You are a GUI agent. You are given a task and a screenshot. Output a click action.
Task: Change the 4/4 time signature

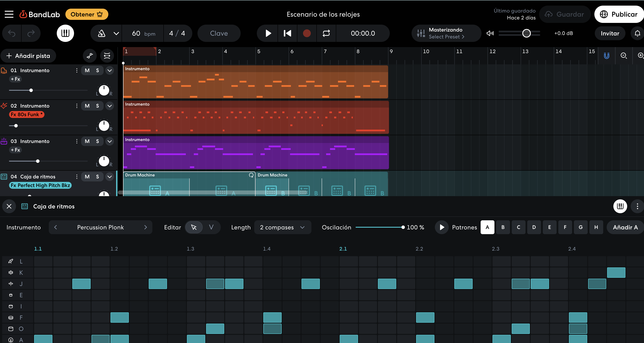(177, 33)
